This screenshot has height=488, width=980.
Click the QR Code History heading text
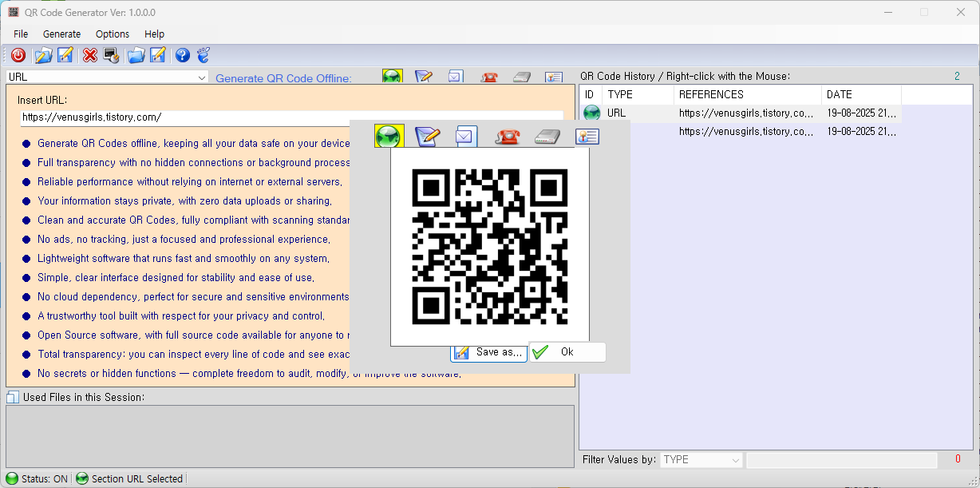(685, 77)
